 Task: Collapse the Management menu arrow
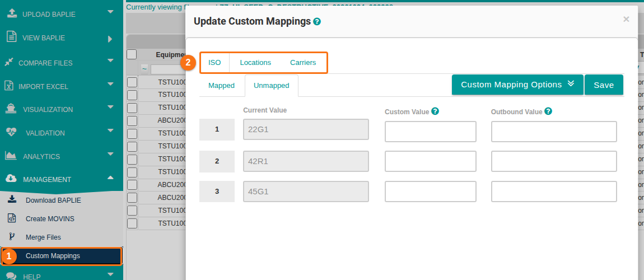[110, 178]
